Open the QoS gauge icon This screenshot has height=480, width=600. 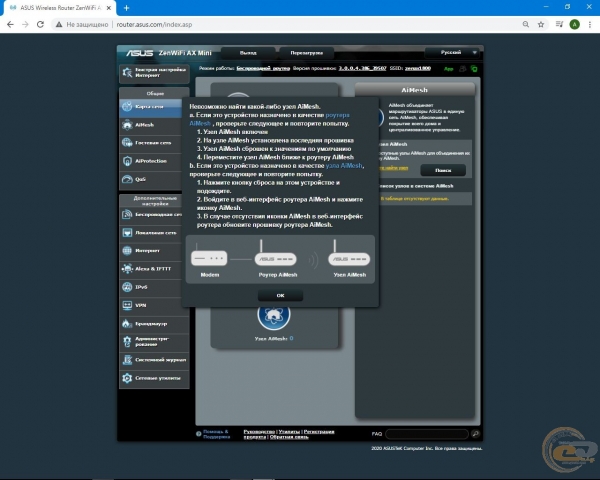(127, 179)
